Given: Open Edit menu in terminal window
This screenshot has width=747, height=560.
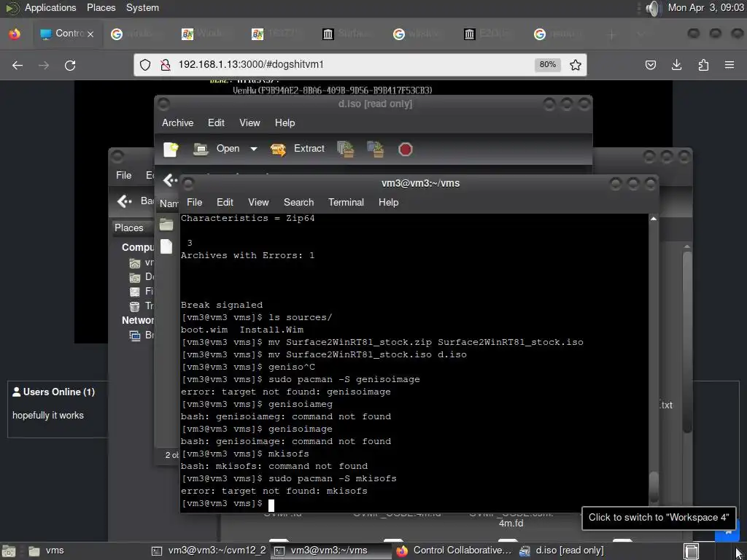Looking at the screenshot, I should click(x=225, y=203).
